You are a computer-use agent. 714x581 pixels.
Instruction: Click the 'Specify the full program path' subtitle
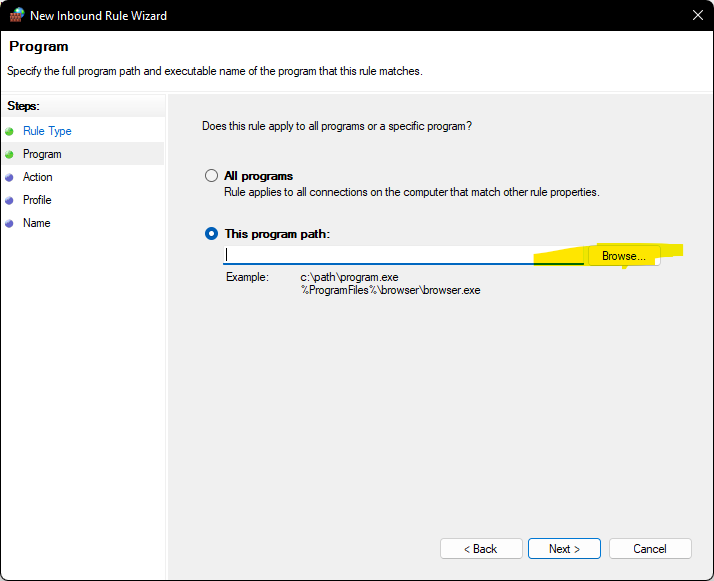[215, 71]
